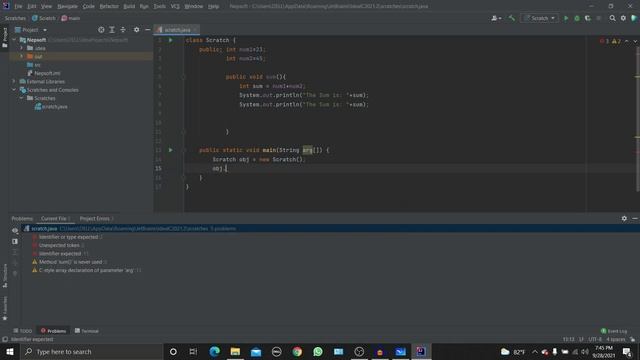Click the JetBrains plugin icon at toolbar end

click(x=634, y=18)
